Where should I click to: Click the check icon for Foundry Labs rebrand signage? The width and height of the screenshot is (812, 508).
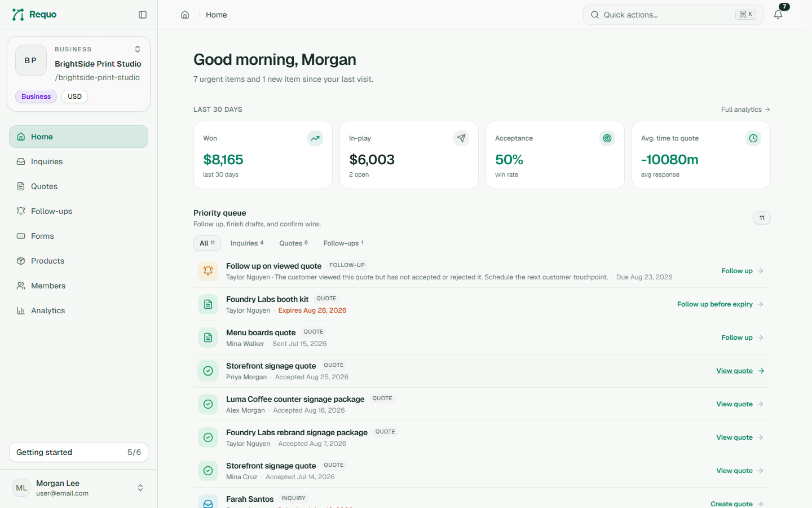pos(208,437)
